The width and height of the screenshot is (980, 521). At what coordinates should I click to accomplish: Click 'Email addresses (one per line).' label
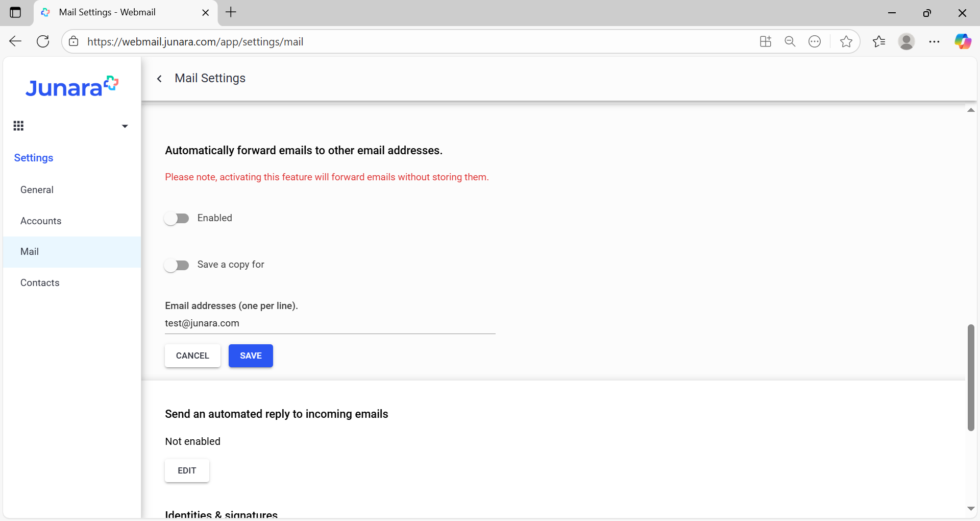(231, 306)
